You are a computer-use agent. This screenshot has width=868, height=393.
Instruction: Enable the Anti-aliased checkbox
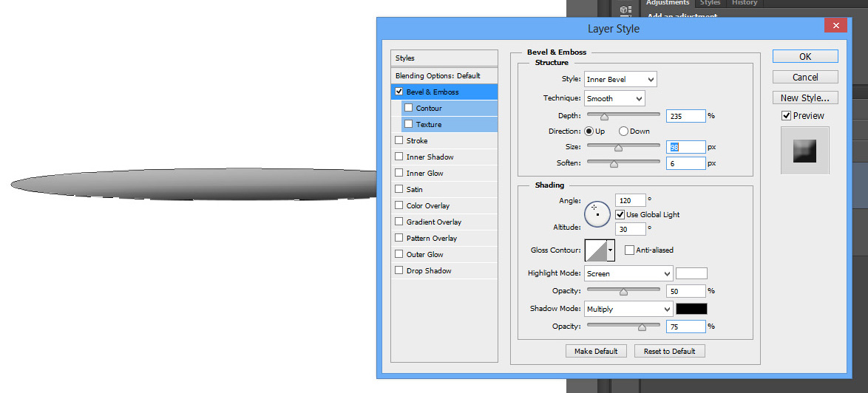point(630,250)
